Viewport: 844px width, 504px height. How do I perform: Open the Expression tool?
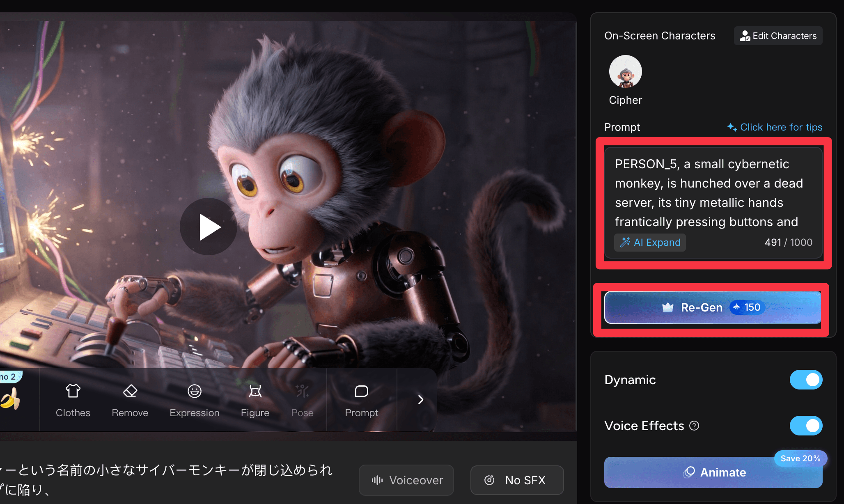point(194,400)
